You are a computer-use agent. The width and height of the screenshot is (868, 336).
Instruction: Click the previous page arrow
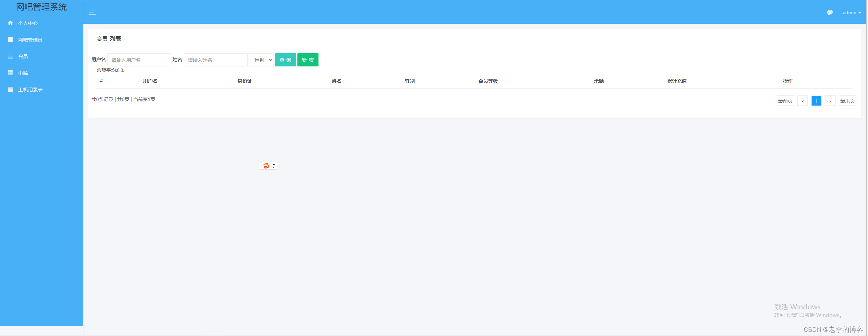click(802, 101)
